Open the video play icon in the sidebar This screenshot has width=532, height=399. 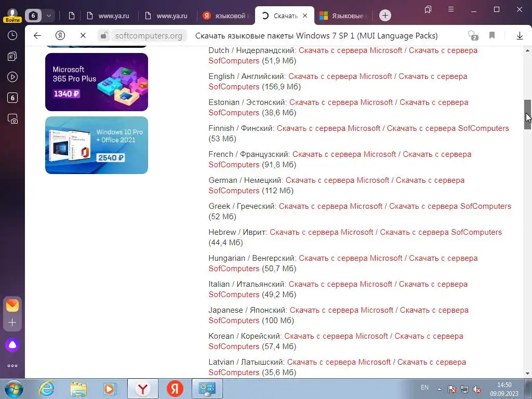click(12, 77)
